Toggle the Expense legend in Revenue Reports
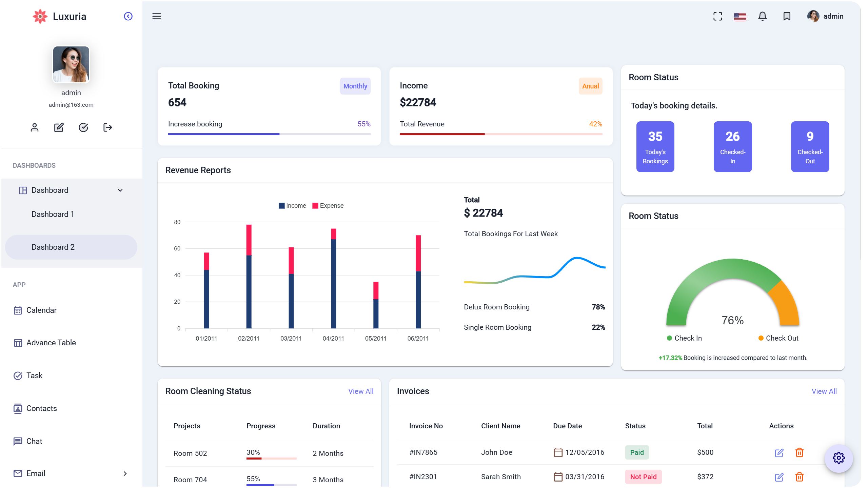The image size is (868, 488). click(x=328, y=205)
